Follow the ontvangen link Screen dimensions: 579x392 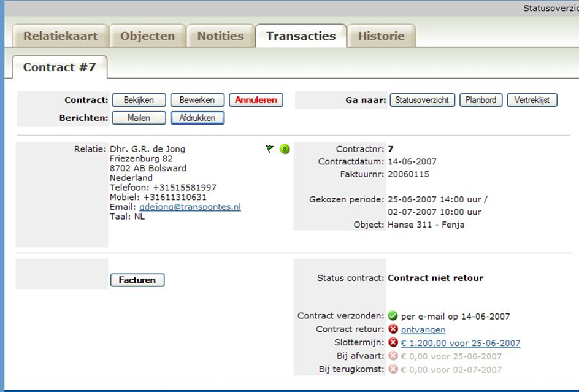coord(423,330)
